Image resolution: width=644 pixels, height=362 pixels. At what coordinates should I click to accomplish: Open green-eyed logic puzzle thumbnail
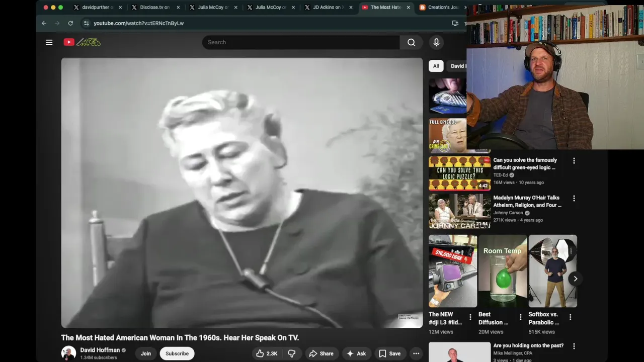459,173
